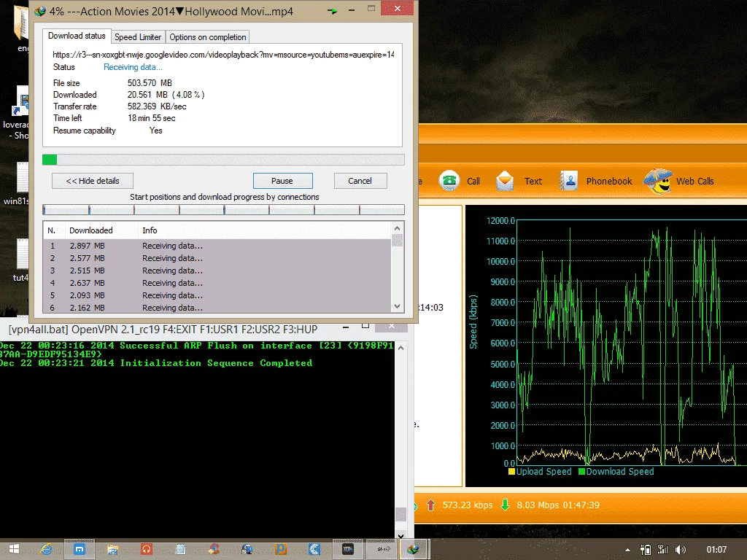Click the file size value 503.570 MB
The width and height of the screenshot is (747, 560).
tap(150, 83)
